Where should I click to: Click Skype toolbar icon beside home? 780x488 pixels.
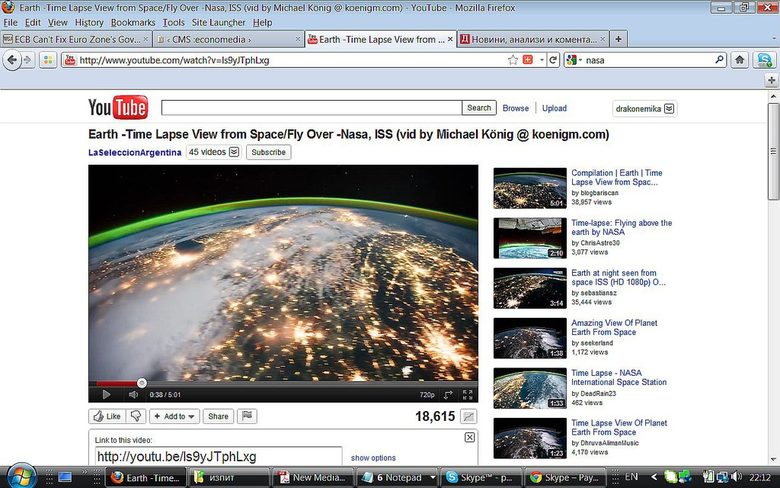tap(764, 60)
